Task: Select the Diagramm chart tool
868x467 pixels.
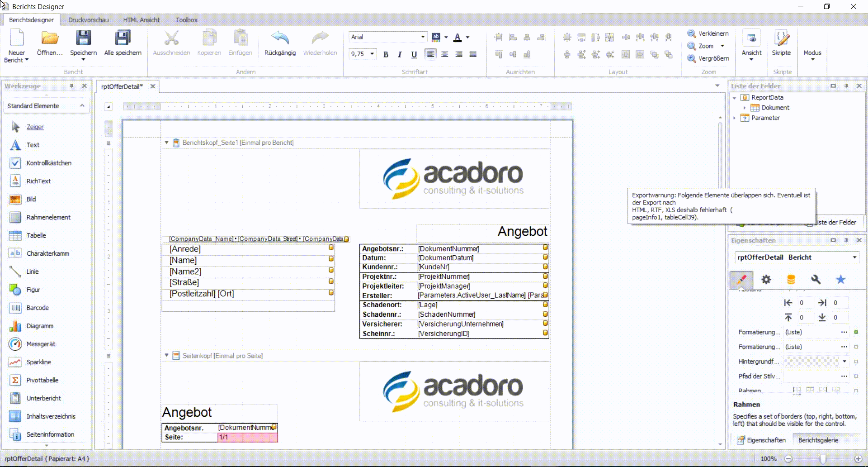Action: tap(39, 326)
